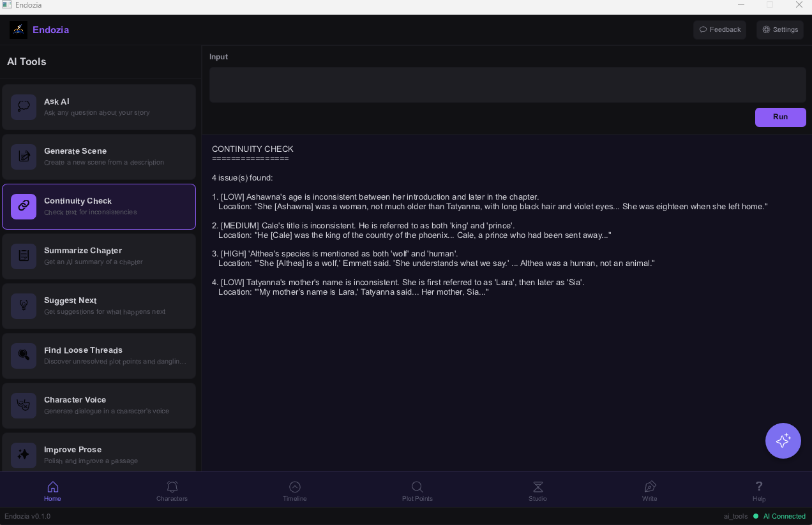Click the Continuity Check link icon

coord(24,207)
